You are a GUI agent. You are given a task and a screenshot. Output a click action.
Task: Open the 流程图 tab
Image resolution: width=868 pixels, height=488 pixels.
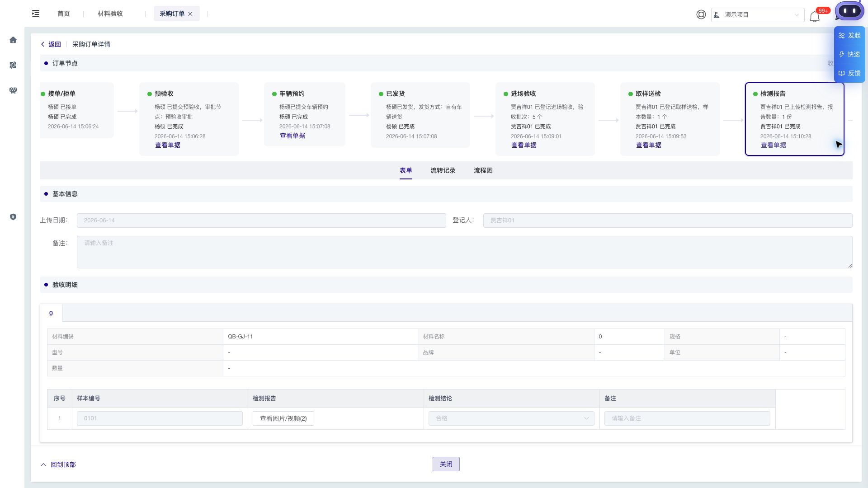[483, 170]
